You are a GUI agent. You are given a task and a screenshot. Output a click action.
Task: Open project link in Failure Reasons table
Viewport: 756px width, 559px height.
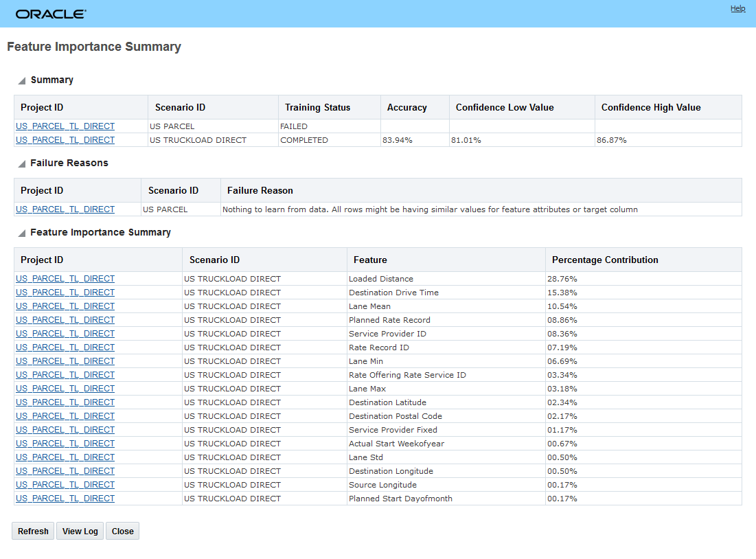(65, 209)
